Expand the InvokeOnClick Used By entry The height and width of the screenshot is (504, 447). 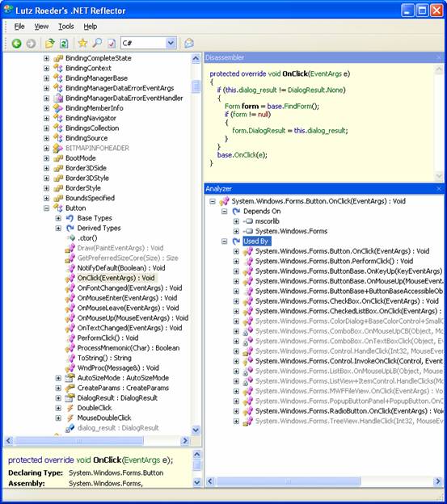point(236,361)
